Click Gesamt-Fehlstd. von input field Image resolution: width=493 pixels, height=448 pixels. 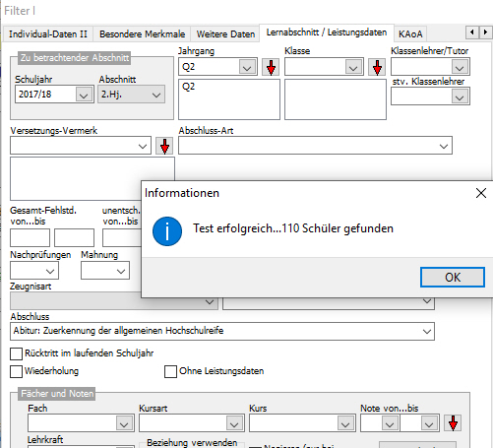(x=30, y=237)
